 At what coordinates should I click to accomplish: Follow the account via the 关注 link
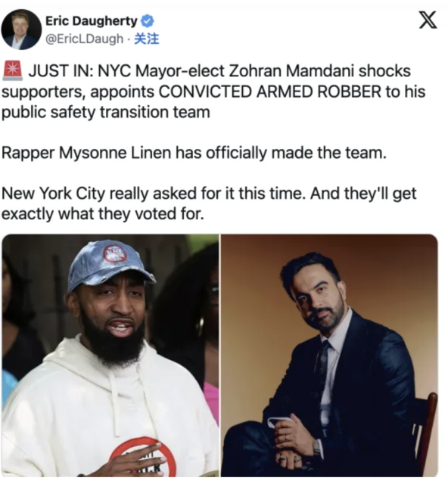coord(147,39)
